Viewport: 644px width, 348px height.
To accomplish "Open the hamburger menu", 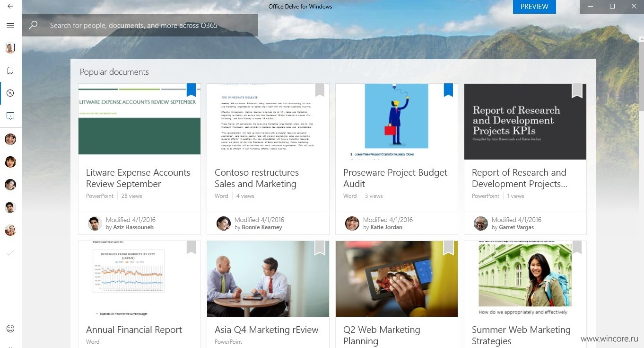I will (x=10, y=26).
